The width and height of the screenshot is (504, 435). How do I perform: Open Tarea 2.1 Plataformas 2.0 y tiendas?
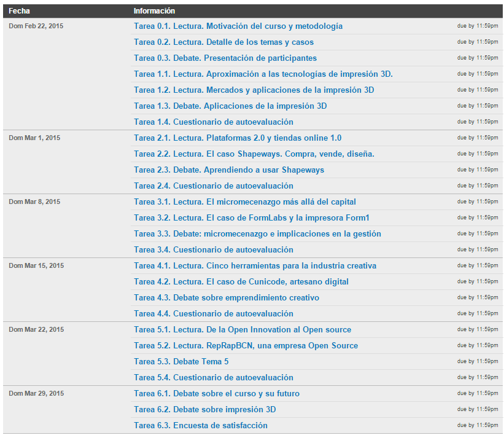tap(238, 138)
